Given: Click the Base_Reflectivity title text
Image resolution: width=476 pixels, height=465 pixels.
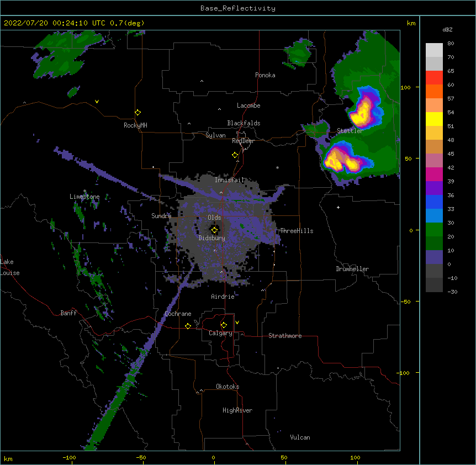Looking at the screenshot, I should [x=238, y=8].
